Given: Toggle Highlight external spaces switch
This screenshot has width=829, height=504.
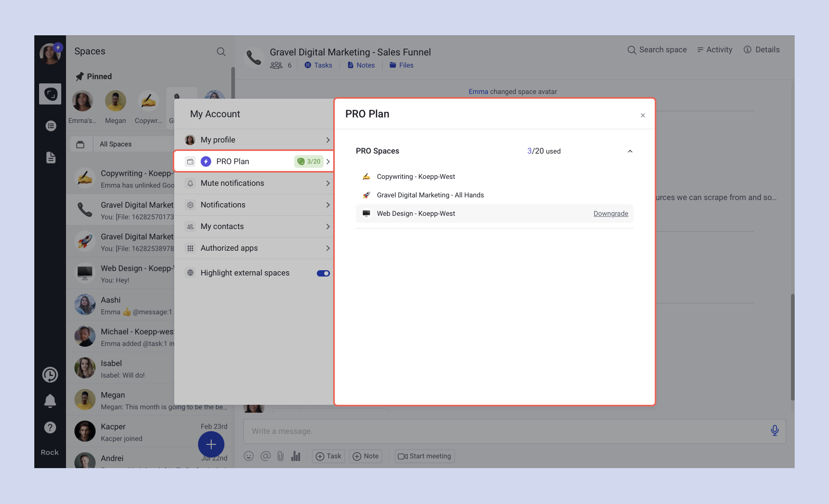Looking at the screenshot, I should 323,273.
